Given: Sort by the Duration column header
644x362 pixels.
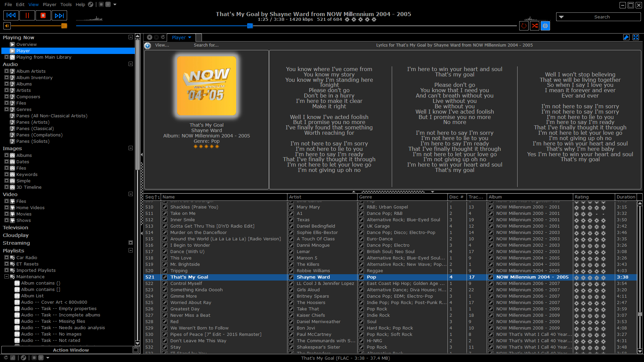Looking at the screenshot, I should click(626, 197).
